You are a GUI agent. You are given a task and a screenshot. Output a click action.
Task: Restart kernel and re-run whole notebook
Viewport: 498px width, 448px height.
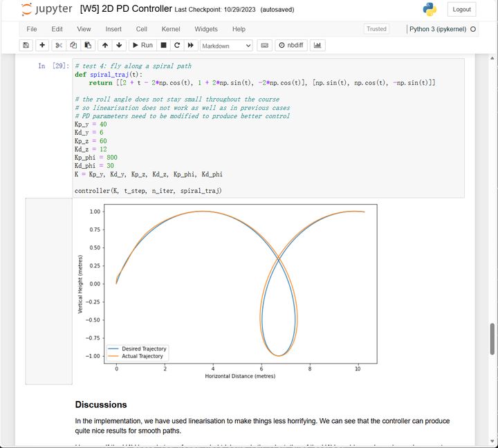pyautogui.click(x=191, y=45)
